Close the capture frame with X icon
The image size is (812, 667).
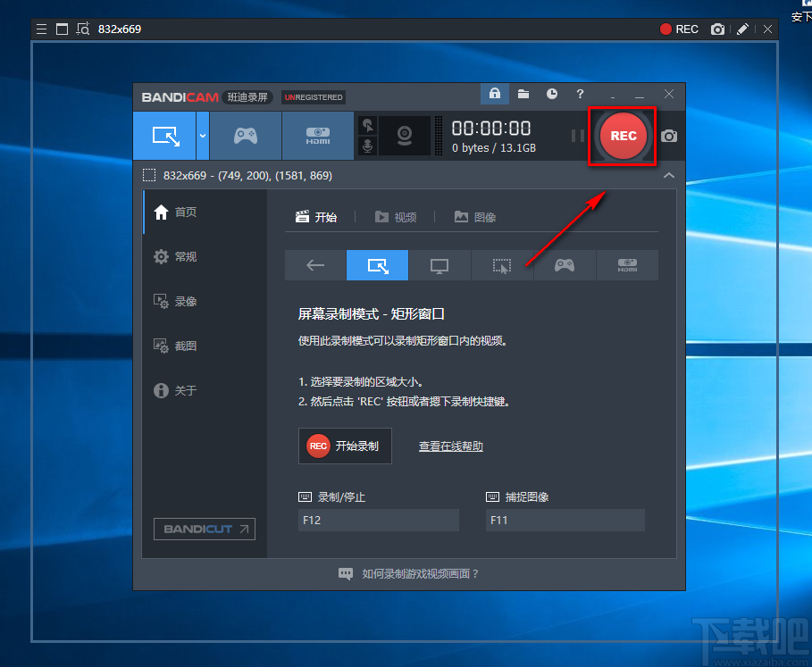[767, 29]
